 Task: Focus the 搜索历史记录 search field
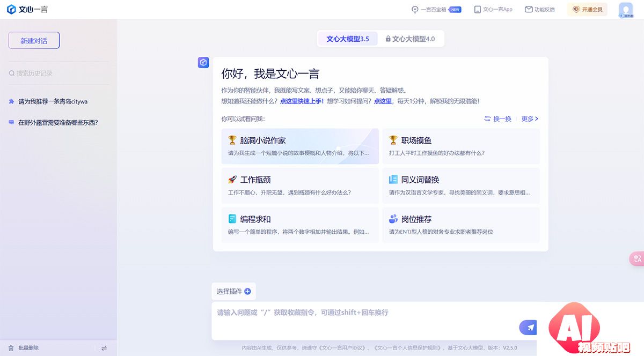tap(58, 73)
